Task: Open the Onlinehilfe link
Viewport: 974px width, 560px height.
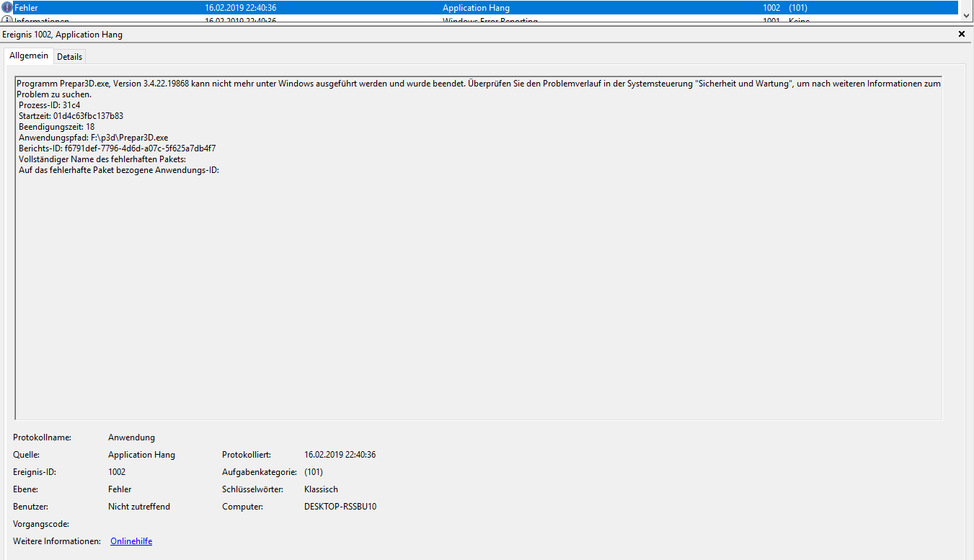Action: pos(131,541)
